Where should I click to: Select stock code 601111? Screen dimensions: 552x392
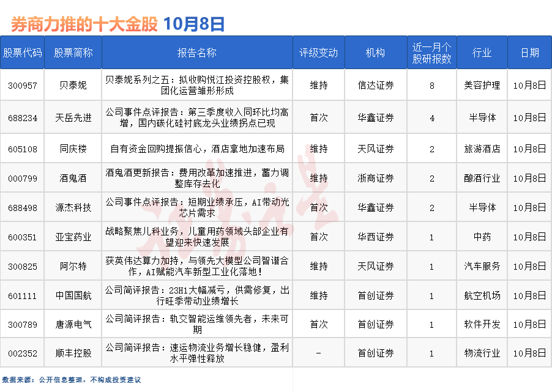click(x=23, y=296)
